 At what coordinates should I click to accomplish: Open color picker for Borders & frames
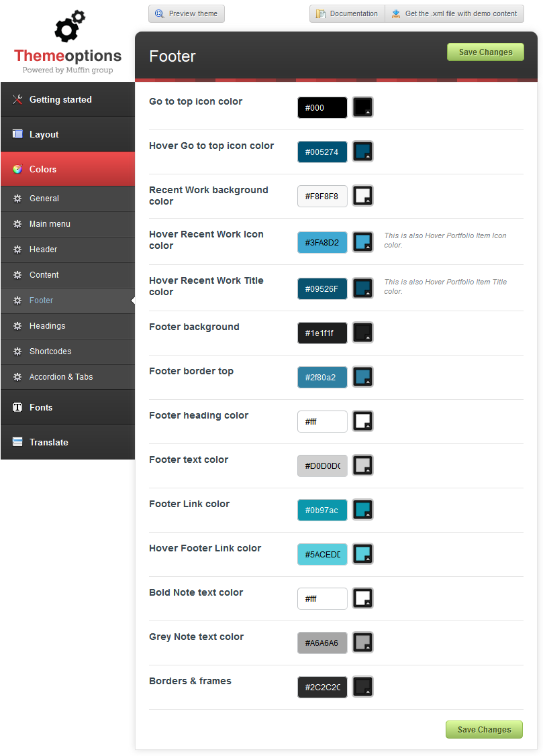[x=362, y=687]
